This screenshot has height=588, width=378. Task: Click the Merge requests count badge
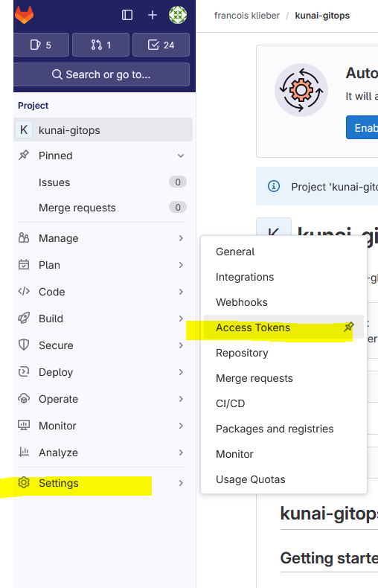[x=178, y=208]
